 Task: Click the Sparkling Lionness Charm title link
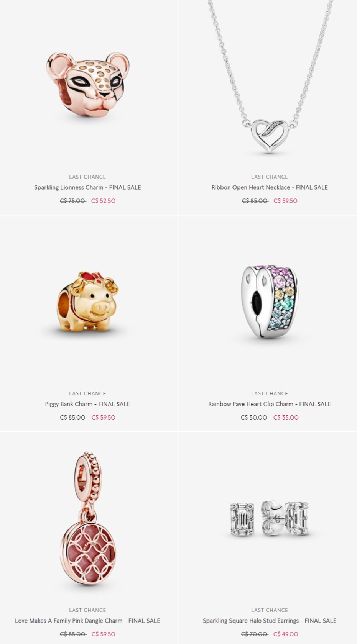[x=87, y=187]
